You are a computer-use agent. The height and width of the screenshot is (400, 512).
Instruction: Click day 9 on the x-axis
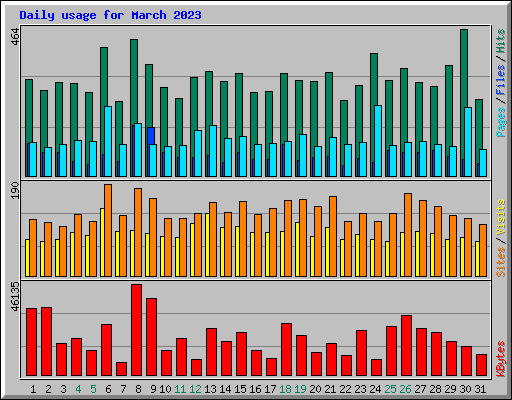tap(153, 389)
